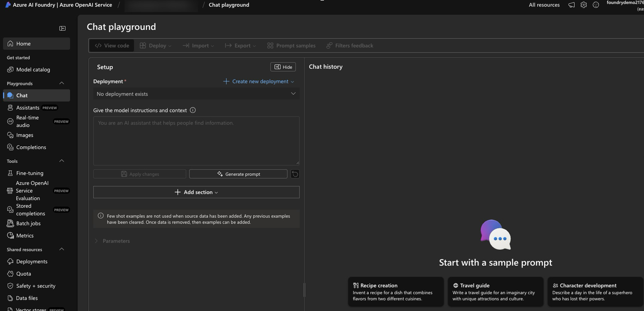Viewport: 644px width, 311px height.
Task: Open Metrics page in sidebar
Action: tap(37, 236)
